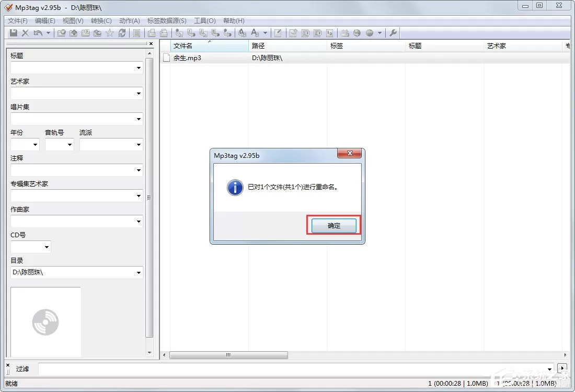Expand the 艺术家 dropdown in tag panel
This screenshot has width=575, height=392.
point(139,94)
